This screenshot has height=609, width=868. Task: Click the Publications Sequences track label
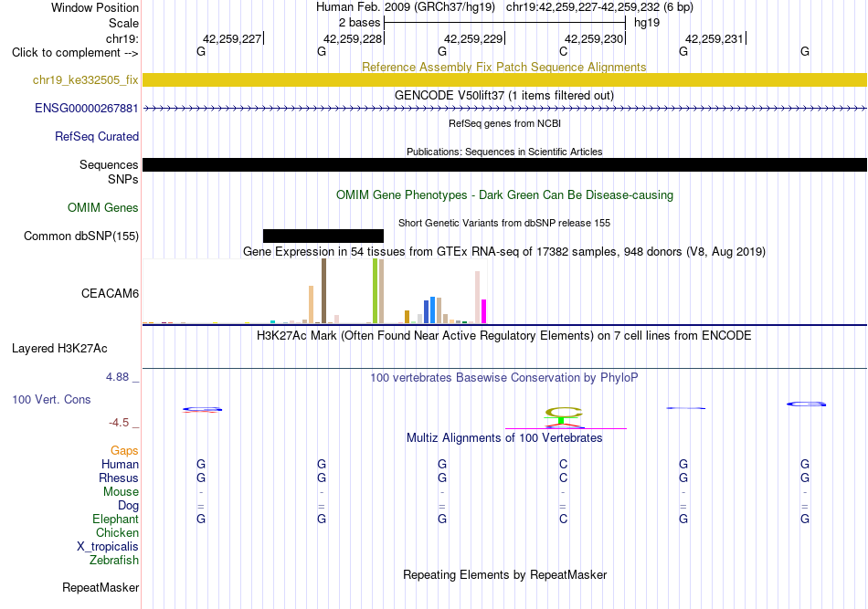(109, 165)
